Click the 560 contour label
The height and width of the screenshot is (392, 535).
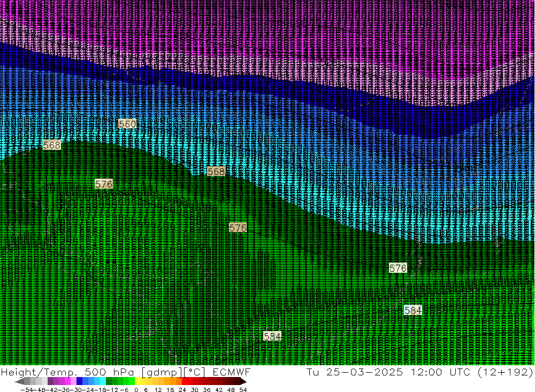127,124
